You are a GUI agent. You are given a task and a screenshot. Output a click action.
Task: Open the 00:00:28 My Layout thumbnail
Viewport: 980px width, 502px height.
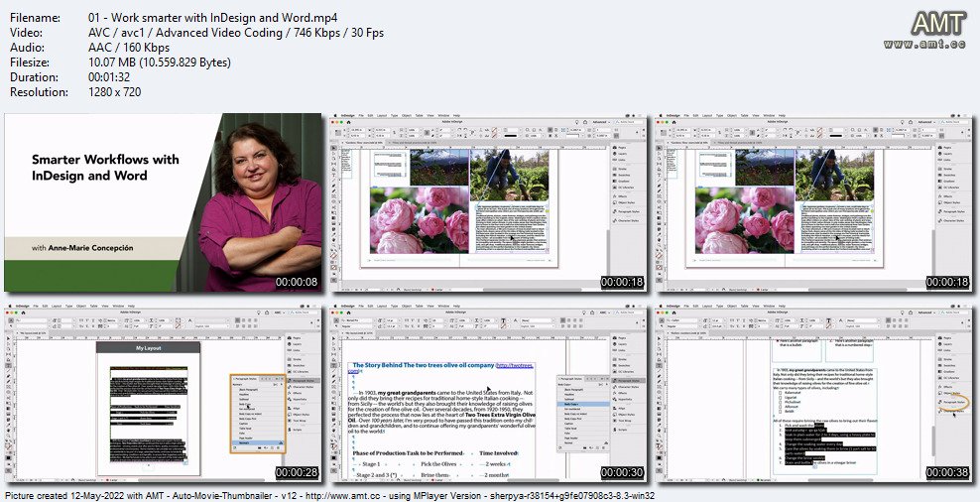pos(163,394)
